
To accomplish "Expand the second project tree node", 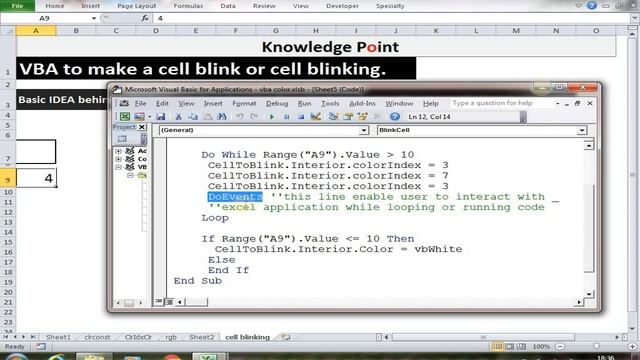I will pyautogui.click(x=118, y=159).
